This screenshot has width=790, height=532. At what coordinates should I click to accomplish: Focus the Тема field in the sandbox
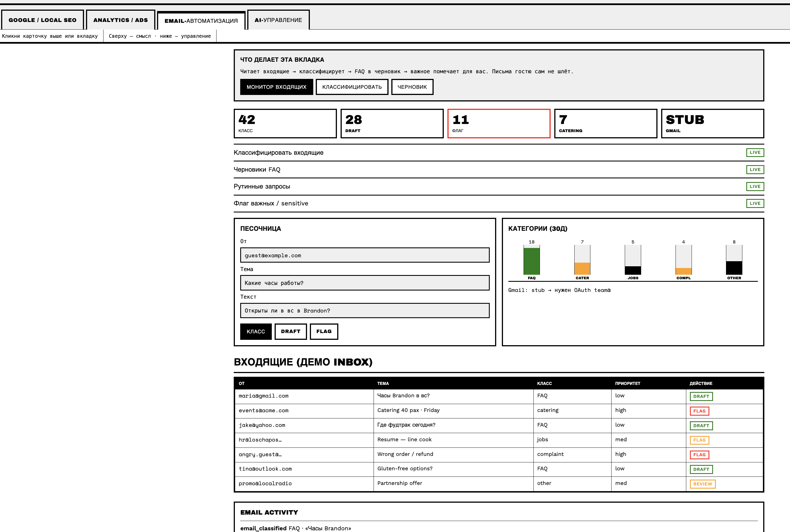click(365, 283)
